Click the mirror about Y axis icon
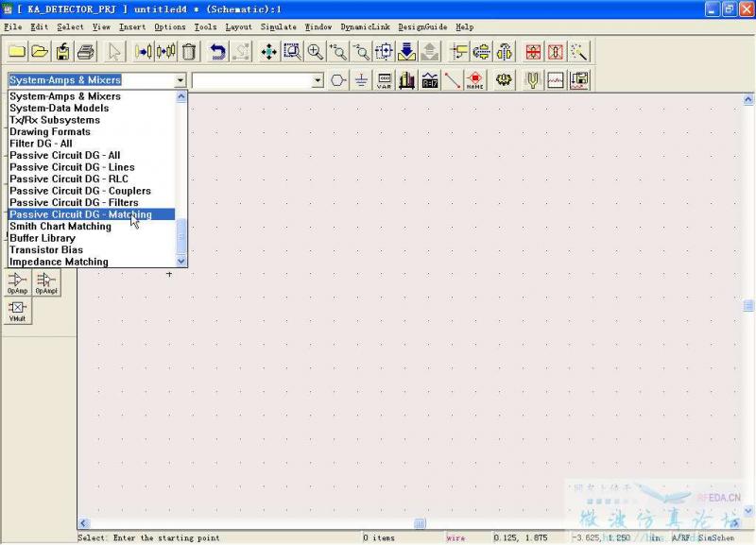Image resolution: width=756 pixels, height=545 pixels. pos(505,52)
